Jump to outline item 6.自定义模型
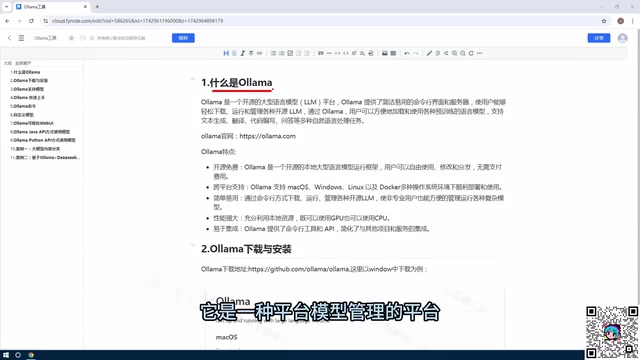 click(22, 115)
